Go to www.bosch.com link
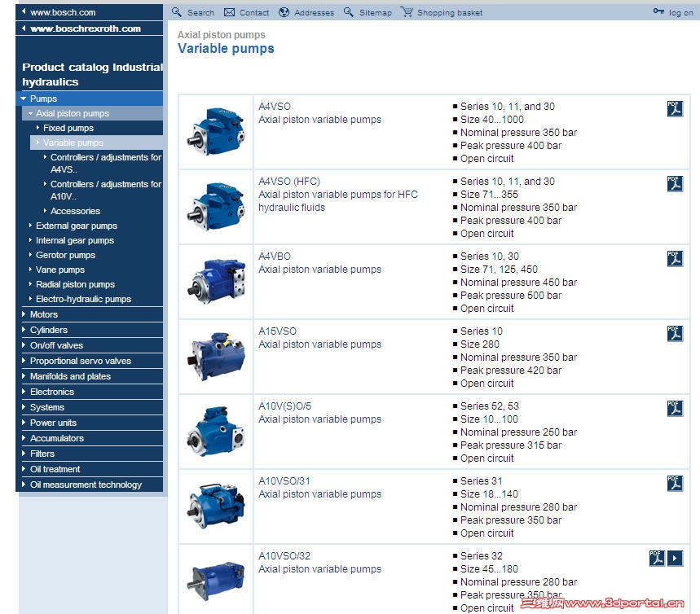The width and height of the screenshot is (700, 614). point(63,12)
